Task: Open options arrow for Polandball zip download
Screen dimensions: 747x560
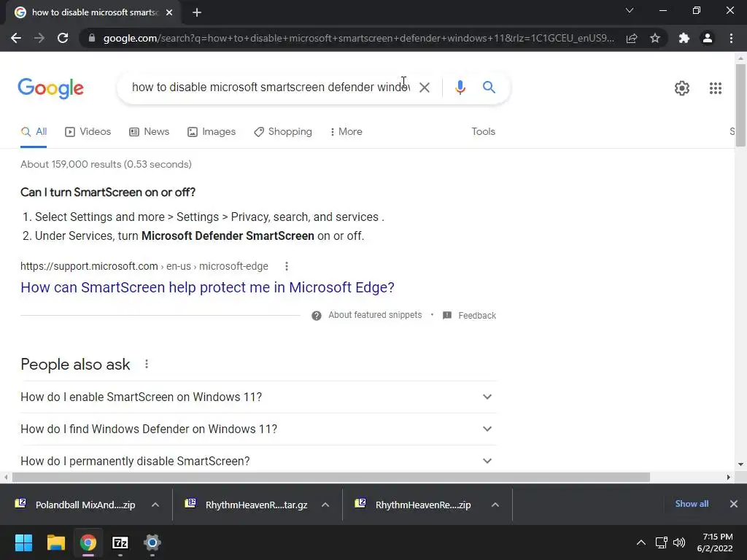Action: tap(155, 505)
